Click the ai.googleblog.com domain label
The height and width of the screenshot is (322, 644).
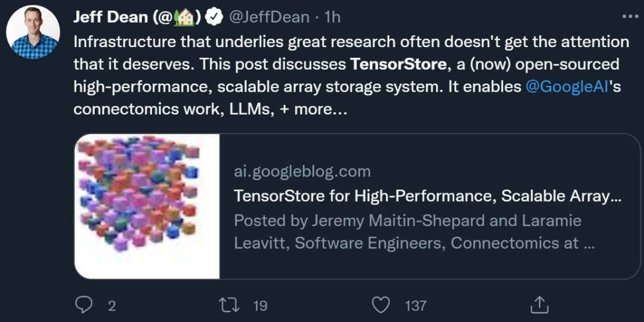click(x=302, y=172)
